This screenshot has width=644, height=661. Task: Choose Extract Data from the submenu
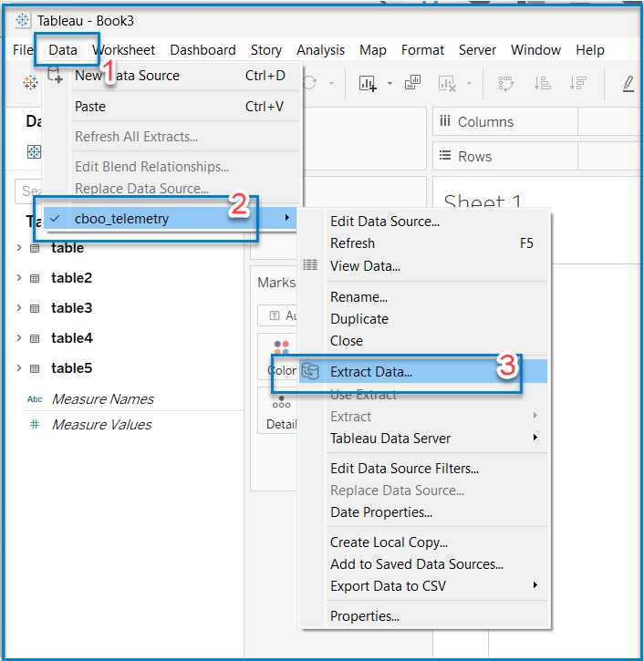coord(423,371)
